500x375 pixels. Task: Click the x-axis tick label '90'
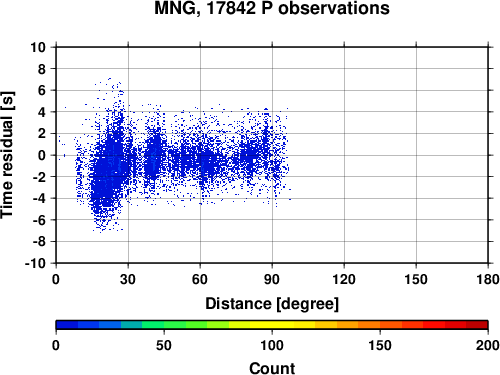272,279
